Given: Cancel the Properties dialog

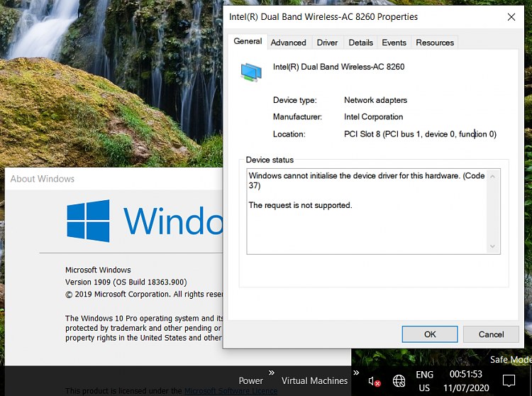Looking at the screenshot, I should [491, 334].
